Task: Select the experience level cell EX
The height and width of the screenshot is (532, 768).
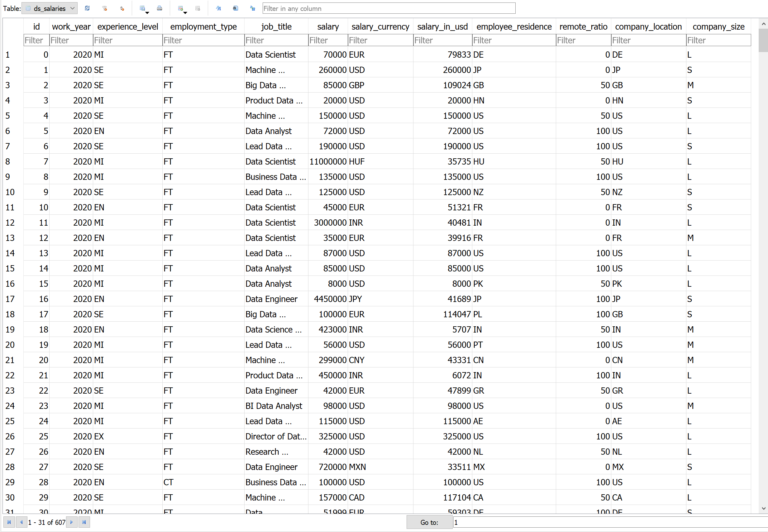Action: (128, 436)
